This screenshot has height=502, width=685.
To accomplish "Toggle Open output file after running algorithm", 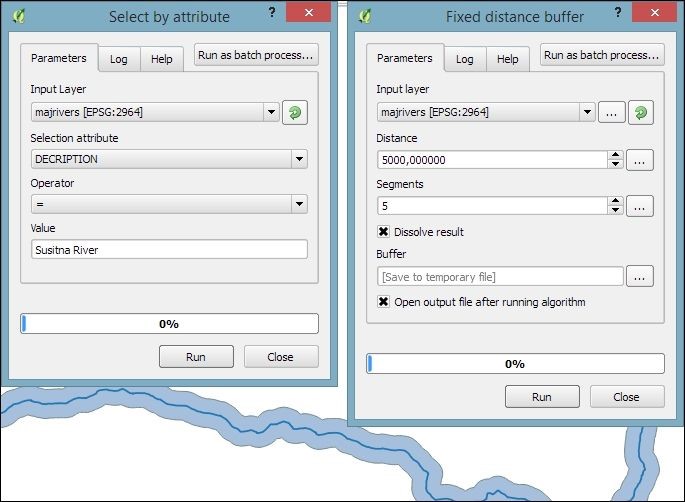I will (x=384, y=302).
